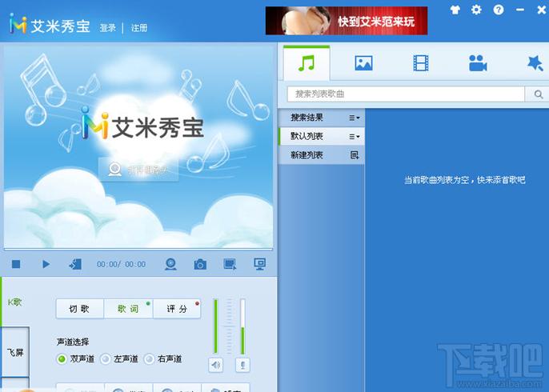
Task: Click the speaker mute icon
Action: [x=215, y=365]
